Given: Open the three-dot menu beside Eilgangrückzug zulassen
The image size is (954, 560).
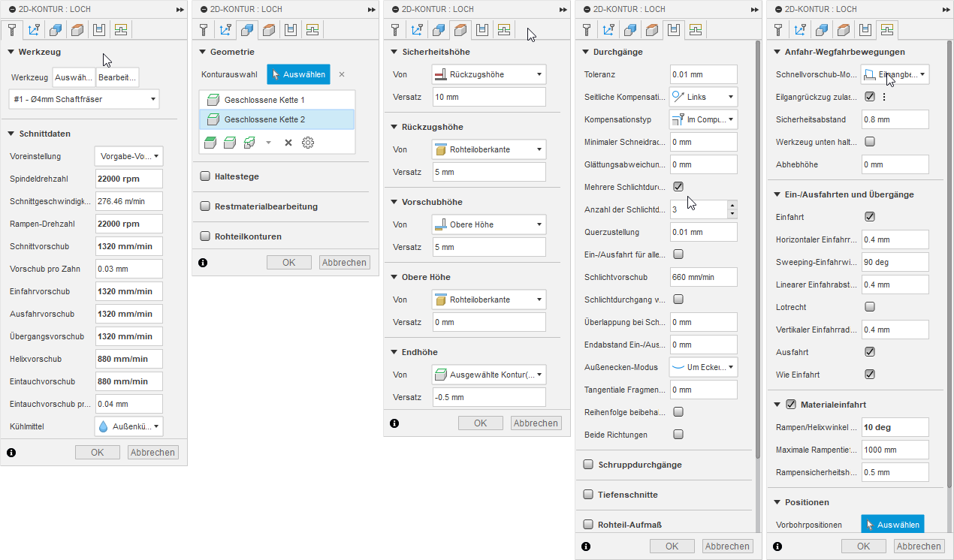Looking at the screenshot, I should coord(884,97).
